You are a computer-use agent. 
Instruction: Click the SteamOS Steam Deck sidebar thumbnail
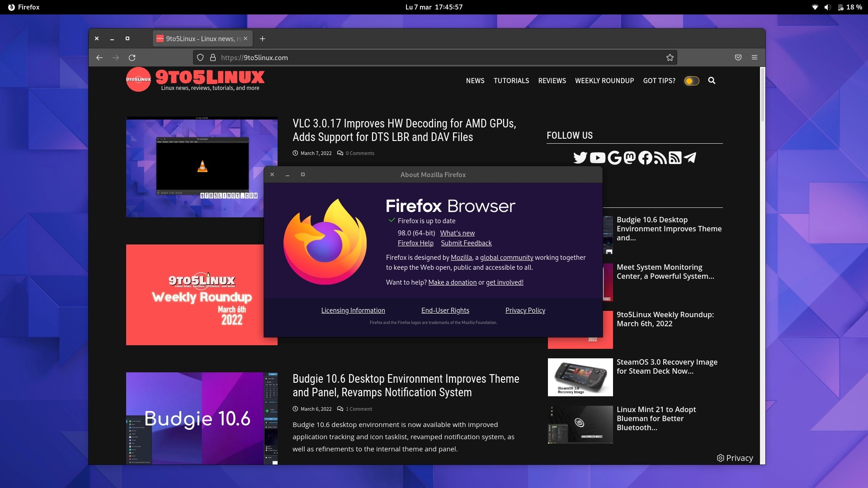(580, 377)
